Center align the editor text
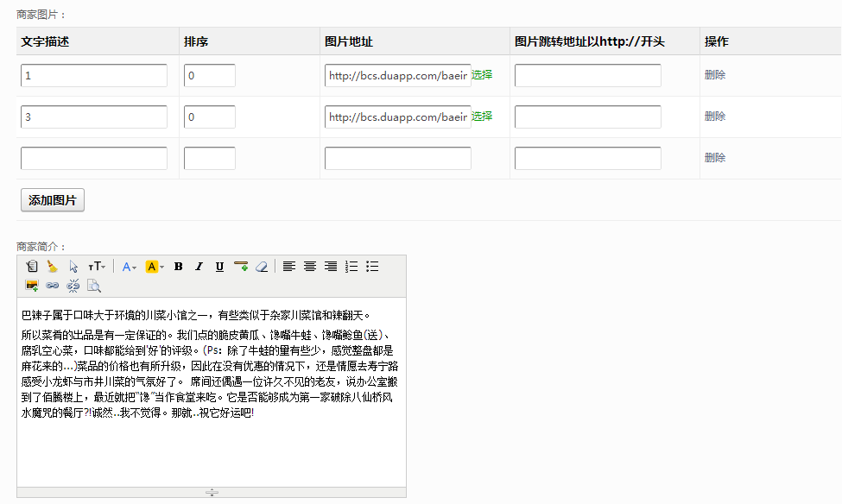842x504 pixels. (x=310, y=267)
